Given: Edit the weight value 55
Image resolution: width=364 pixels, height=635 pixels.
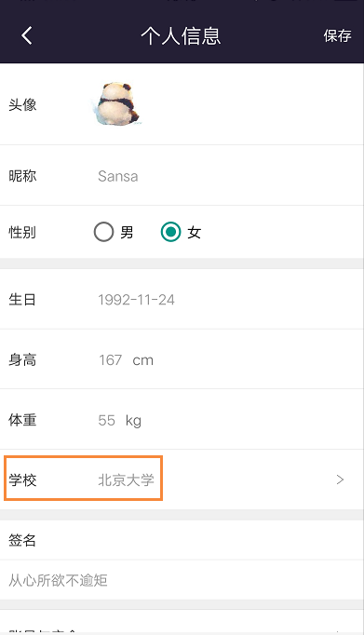Looking at the screenshot, I should coord(107,420).
